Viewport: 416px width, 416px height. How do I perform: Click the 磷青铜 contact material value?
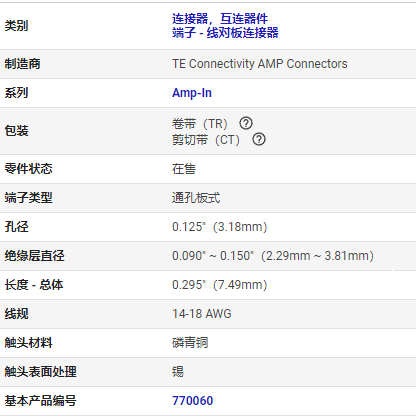[x=190, y=343]
